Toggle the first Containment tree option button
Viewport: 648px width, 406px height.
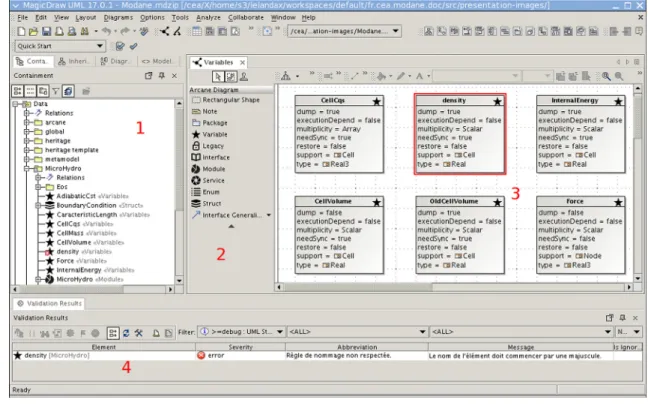[x=17, y=91]
